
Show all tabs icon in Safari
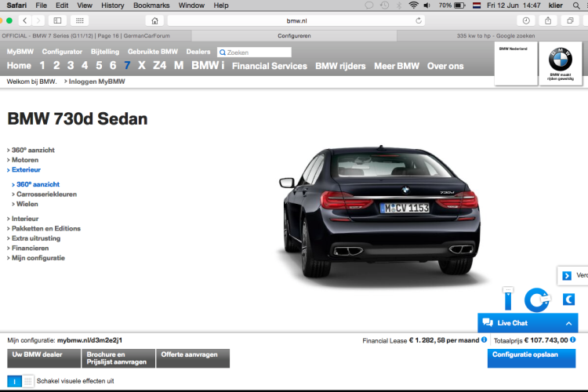[x=570, y=20]
